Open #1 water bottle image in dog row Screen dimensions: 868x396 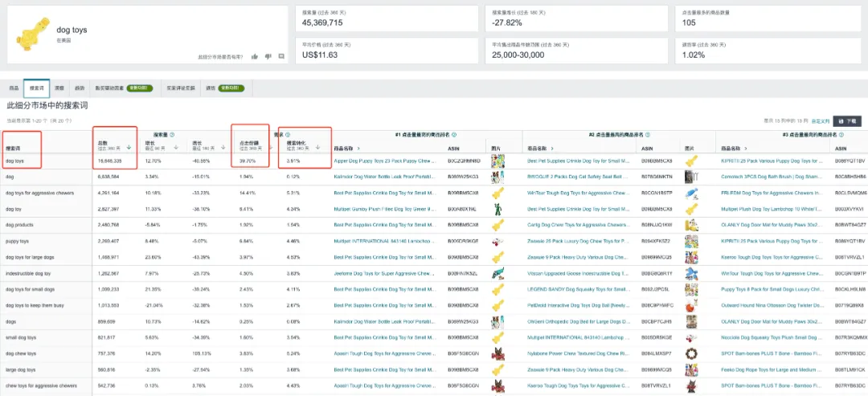click(497, 177)
